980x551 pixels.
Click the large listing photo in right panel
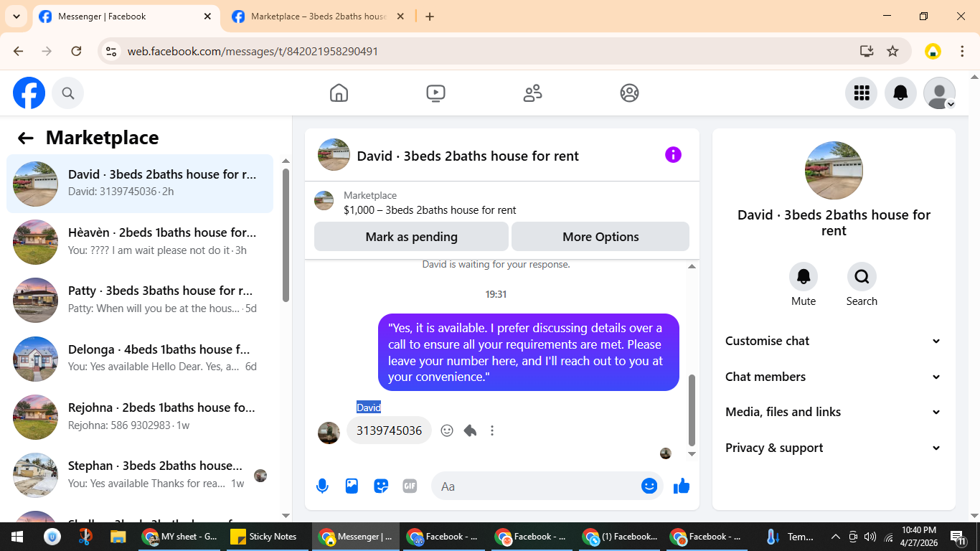(834, 170)
